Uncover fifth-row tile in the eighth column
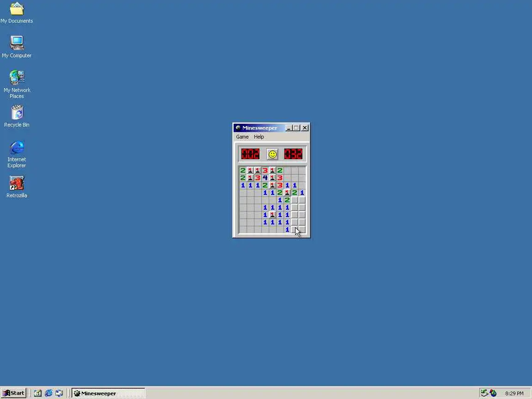The height and width of the screenshot is (399, 532). pyautogui.click(x=295, y=200)
